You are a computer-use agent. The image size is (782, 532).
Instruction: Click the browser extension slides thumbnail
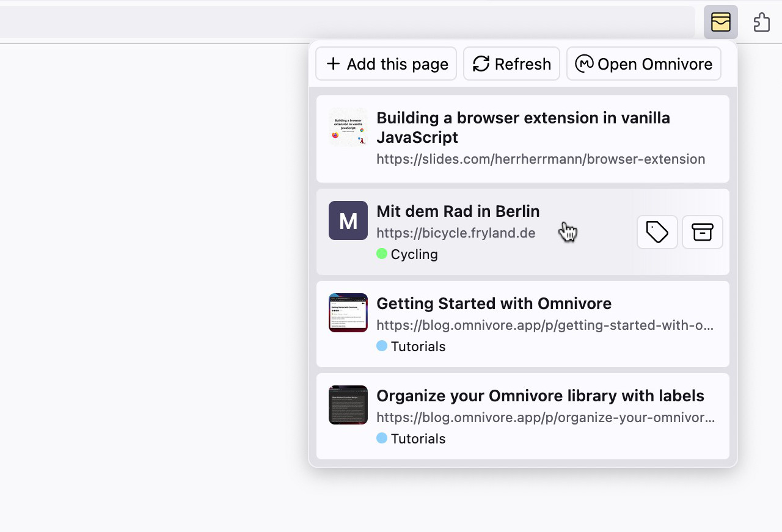pos(348,128)
